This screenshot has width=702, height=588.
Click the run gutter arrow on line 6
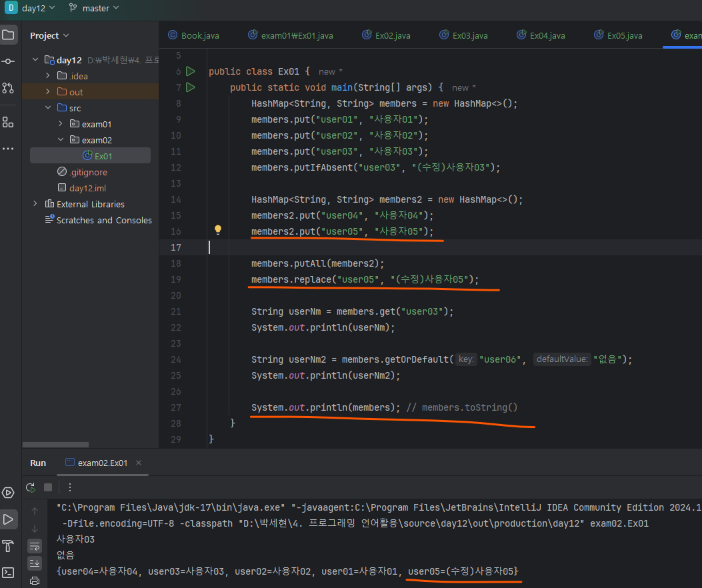pyautogui.click(x=191, y=71)
